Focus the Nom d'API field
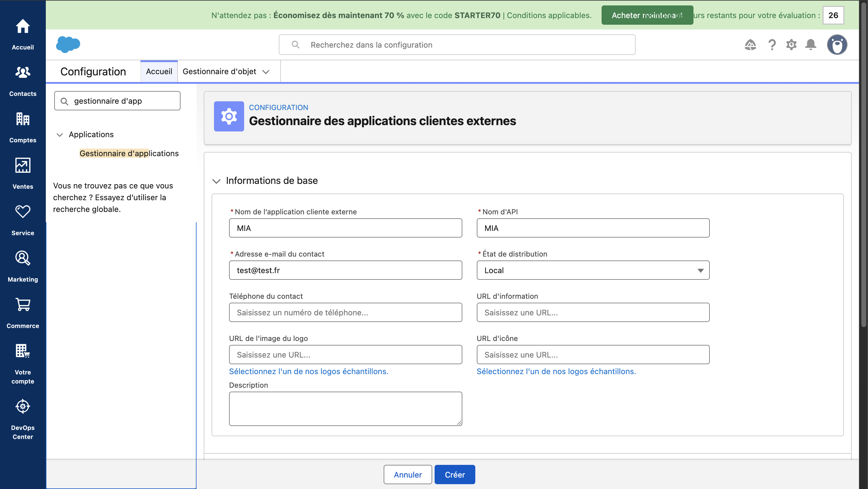 (593, 228)
